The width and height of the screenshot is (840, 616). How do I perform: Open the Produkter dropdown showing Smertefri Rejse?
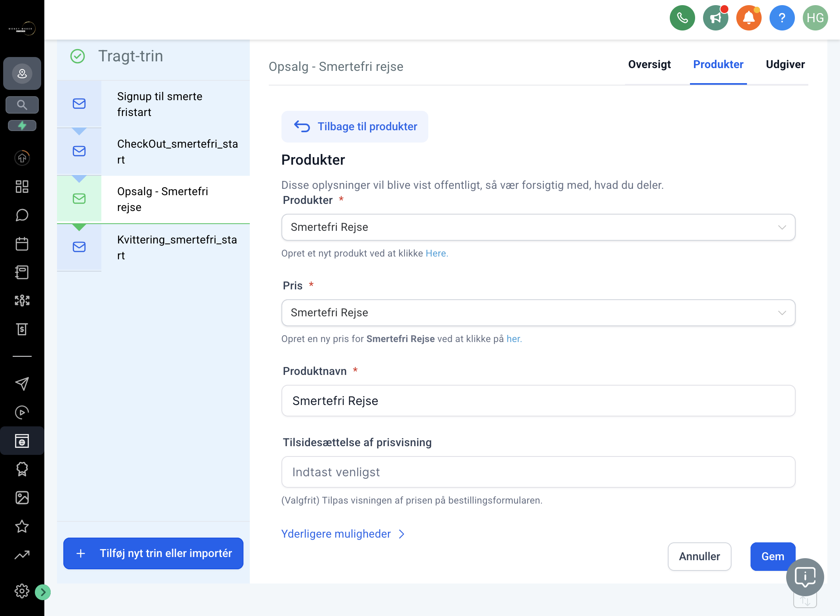pos(538,227)
